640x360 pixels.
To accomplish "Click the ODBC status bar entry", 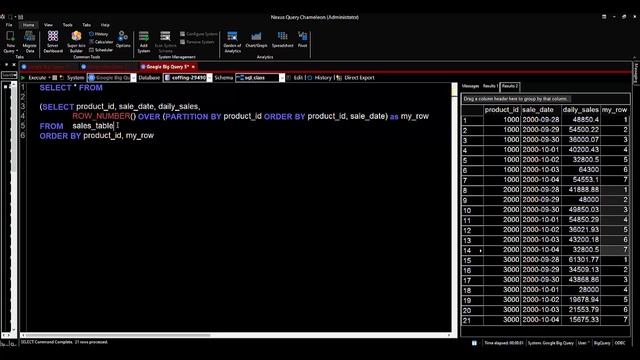I will point(620,343).
